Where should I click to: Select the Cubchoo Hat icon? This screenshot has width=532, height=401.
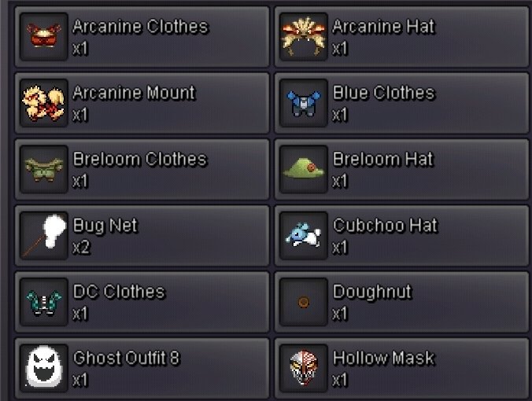point(304,236)
